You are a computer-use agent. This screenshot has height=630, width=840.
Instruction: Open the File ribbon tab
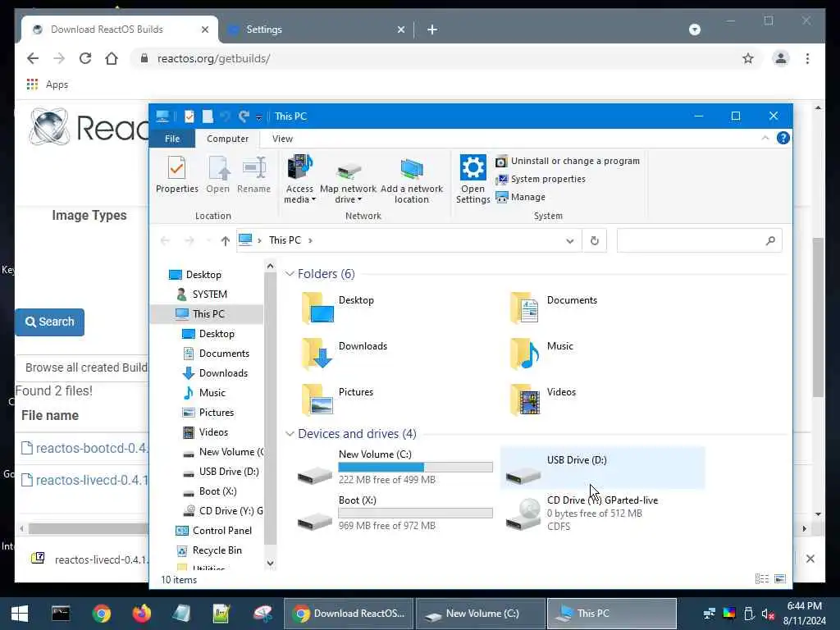tap(172, 139)
